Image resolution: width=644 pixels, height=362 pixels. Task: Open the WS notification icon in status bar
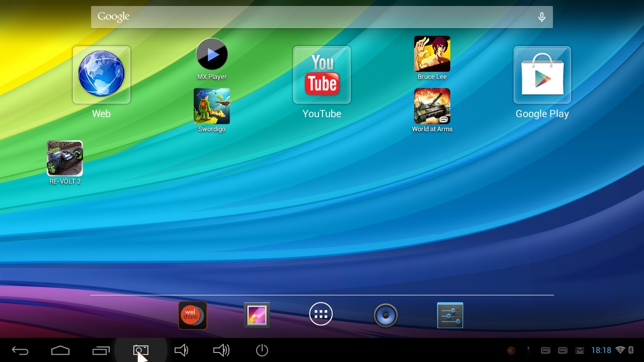pos(511,350)
